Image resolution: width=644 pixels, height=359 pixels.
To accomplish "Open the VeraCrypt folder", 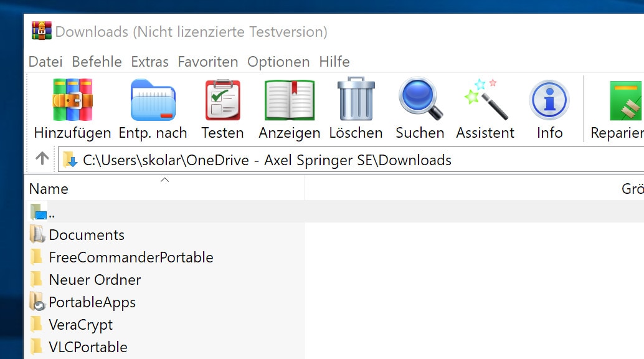I will click(80, 324).
